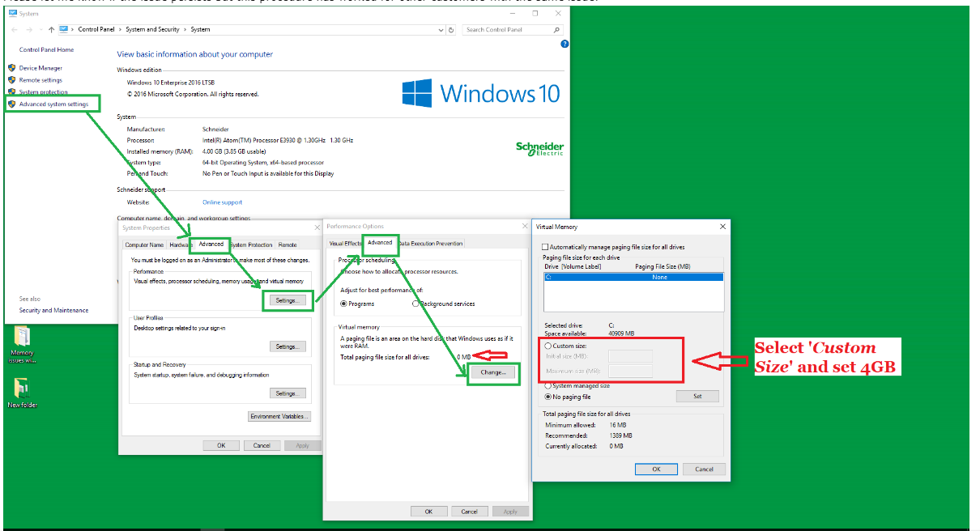Screen dimensions: 980x531
Task: Click OK in System Properties dialog
Action: [x=220, y=445]
